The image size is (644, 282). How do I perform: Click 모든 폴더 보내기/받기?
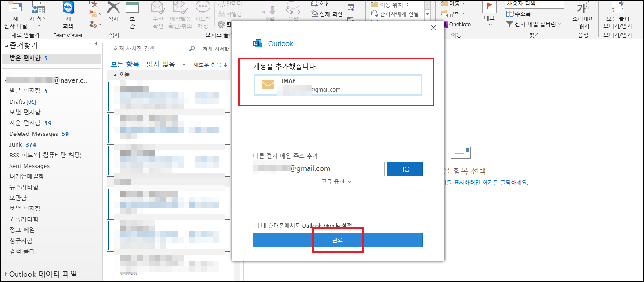coord(618,16)
